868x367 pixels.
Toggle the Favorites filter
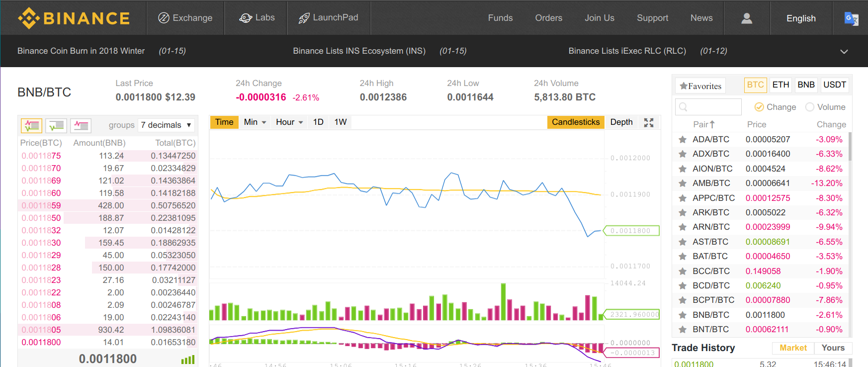(700, 86)
